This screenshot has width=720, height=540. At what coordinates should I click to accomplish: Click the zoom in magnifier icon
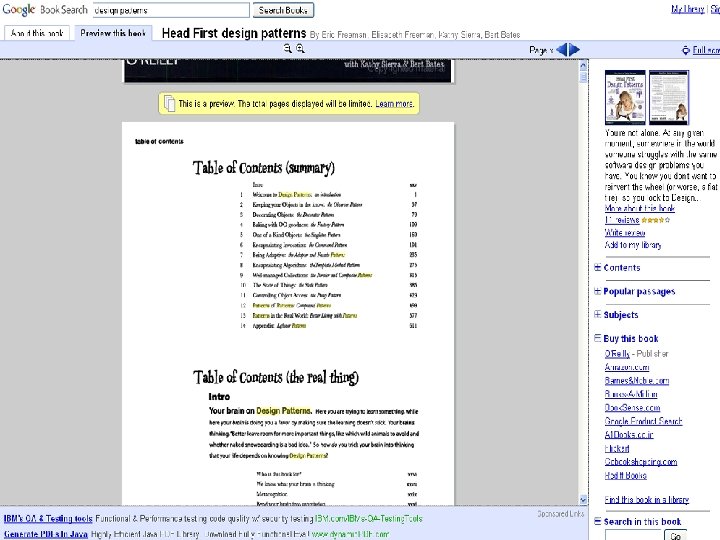pos(300,48)
